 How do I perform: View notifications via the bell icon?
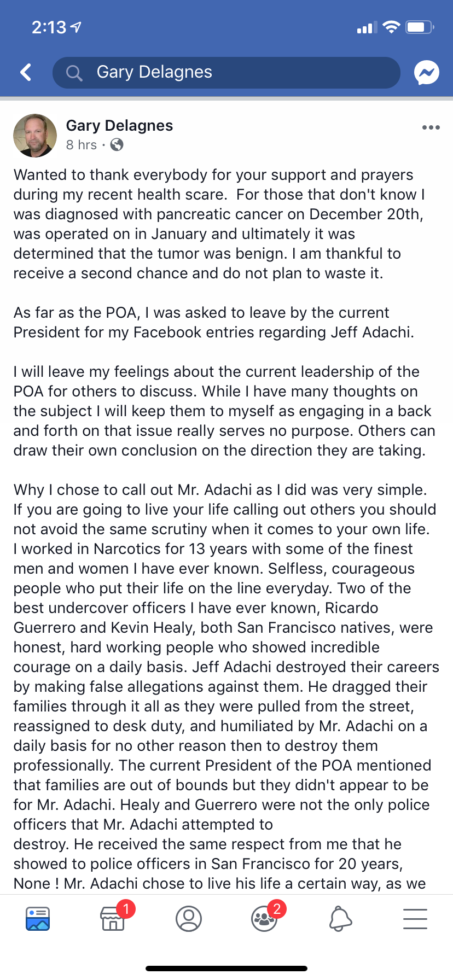(340, 919)
